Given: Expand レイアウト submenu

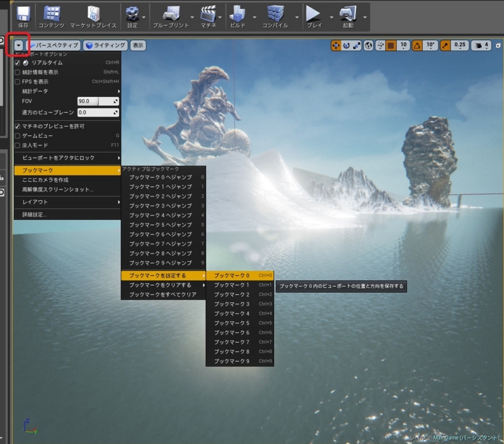Looking at the screenshot, I should [67, 202].
